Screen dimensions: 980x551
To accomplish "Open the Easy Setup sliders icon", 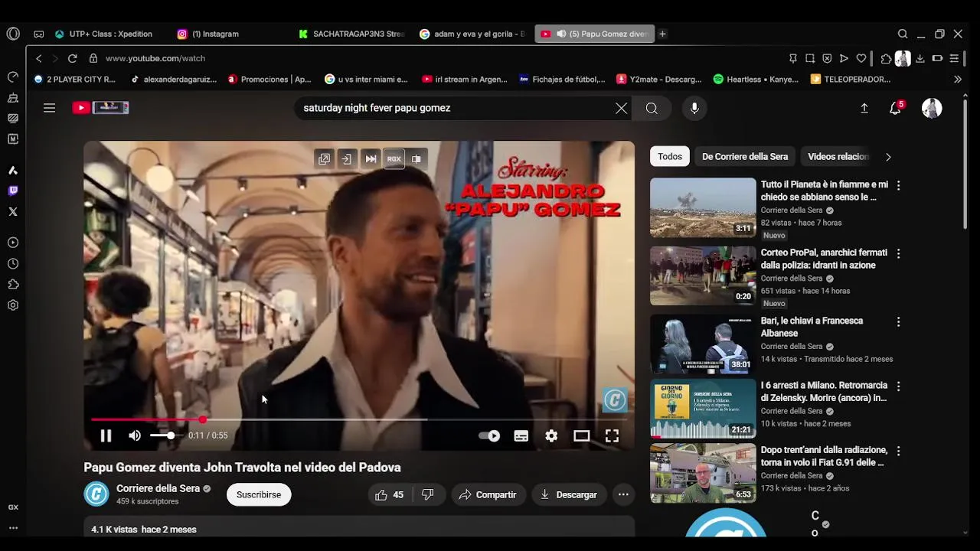I will pyautogui.click(x=954, y=58).
